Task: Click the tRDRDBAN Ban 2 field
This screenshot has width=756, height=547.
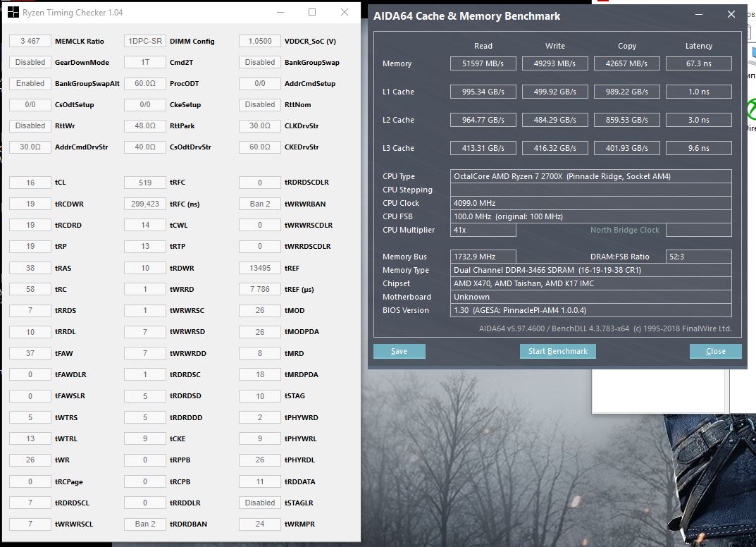Action: coord(145,524)
